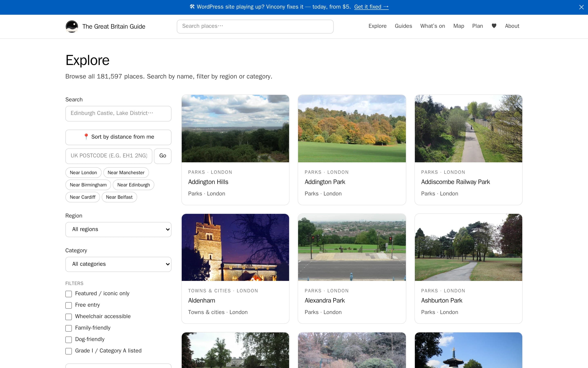This screenshot has width=588, height=368.
Task: Select the Near London chip
Action: tap(83, 173)
